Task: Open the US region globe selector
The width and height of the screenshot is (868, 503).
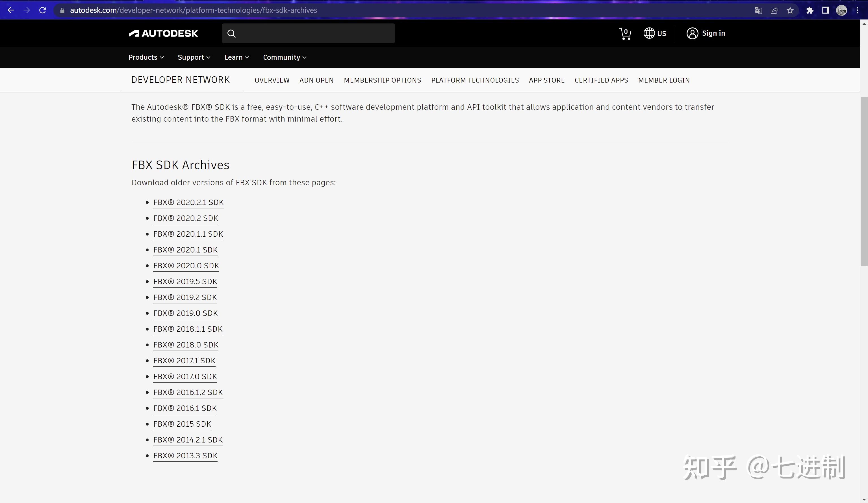Action: click(x=655, y=33)
